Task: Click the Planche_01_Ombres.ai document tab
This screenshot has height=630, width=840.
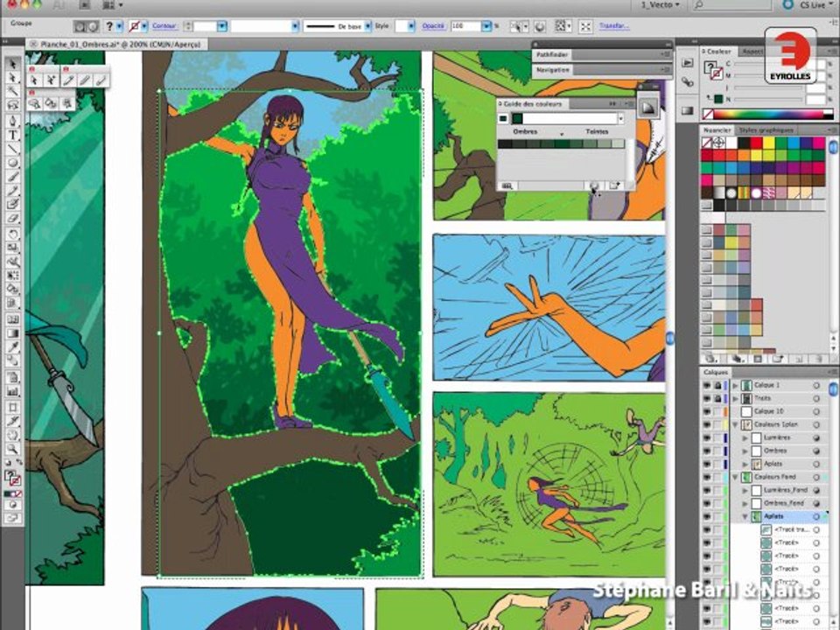Action: [x=116, y=45]
